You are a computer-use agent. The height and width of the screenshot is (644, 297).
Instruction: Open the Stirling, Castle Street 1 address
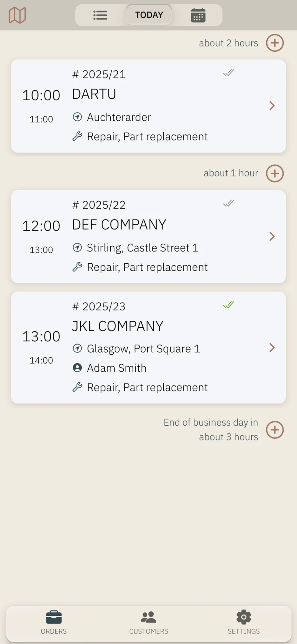(x=143, y=248)
